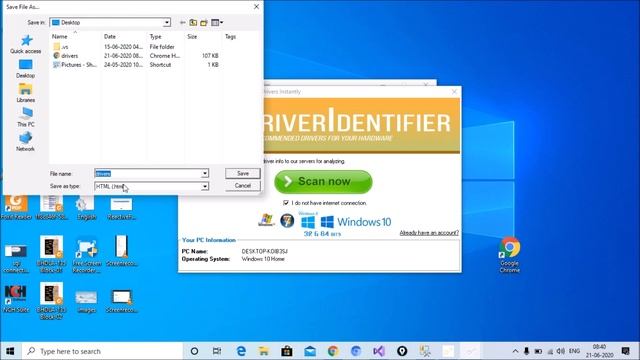Create a new folder via the toolbar icon
Screen dimensions: 640x360
coord(204,22)
